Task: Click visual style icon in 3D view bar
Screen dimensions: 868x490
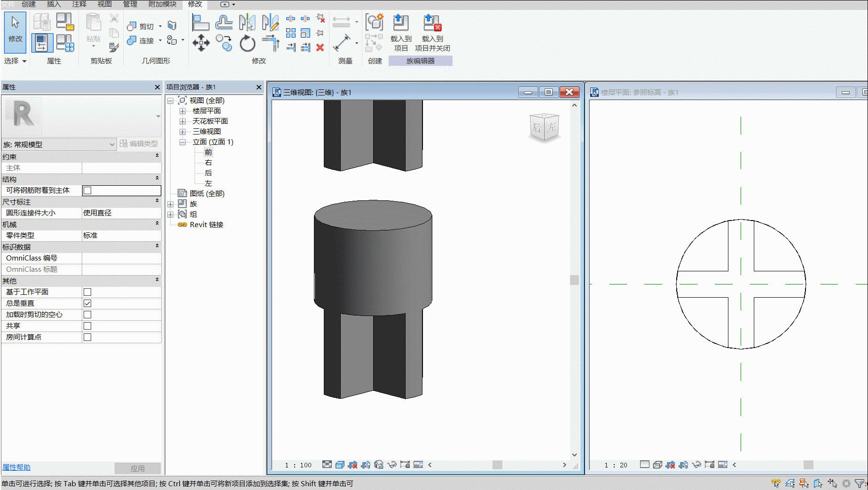Action: click(340, 465)
